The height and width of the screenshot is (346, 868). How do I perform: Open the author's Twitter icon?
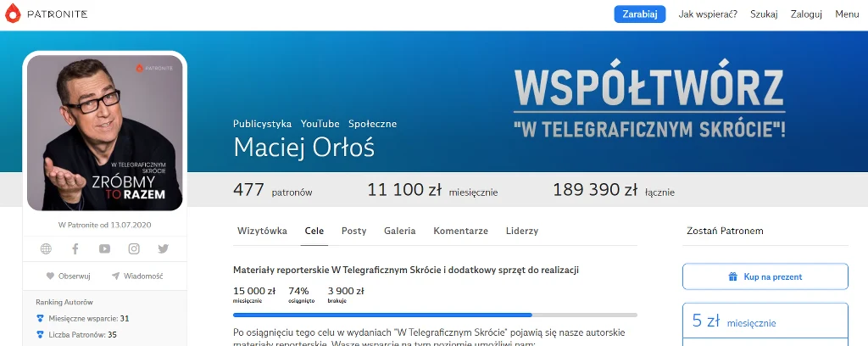point(163,249)
